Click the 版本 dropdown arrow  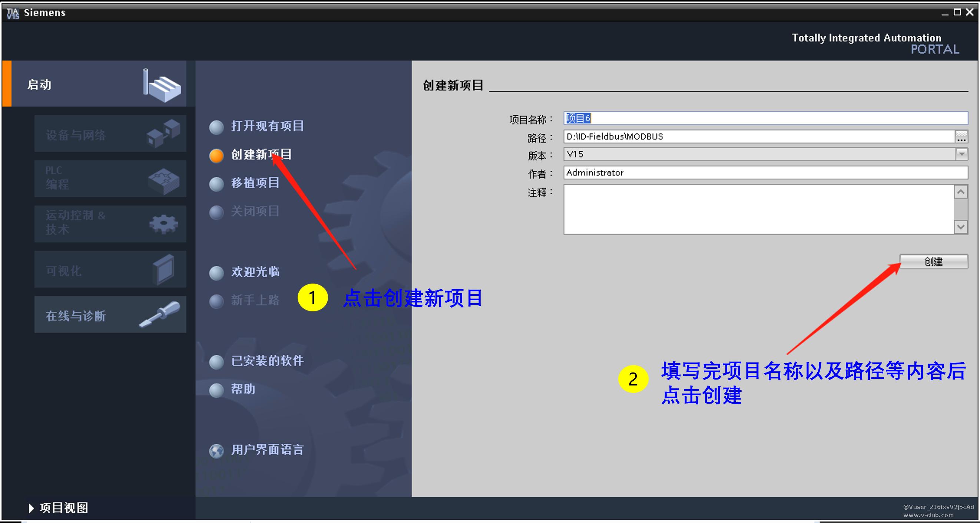coord(962,154)
